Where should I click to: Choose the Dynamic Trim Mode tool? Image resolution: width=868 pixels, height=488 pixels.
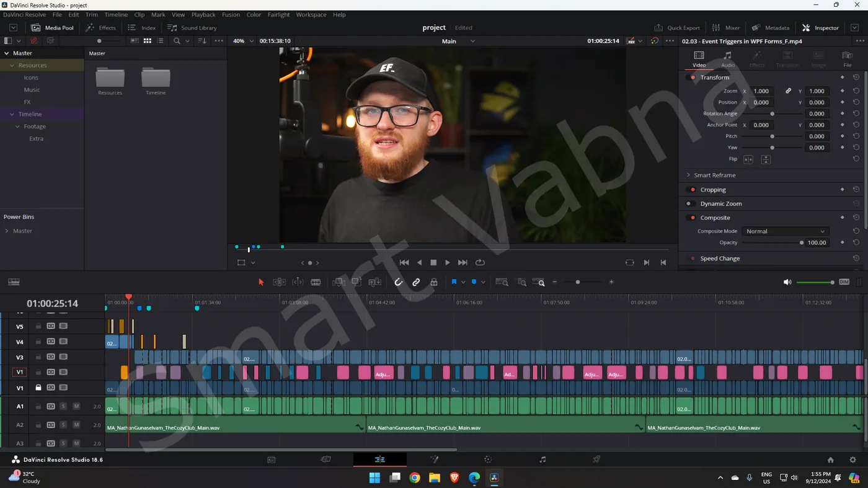click(x=298, y=282)
